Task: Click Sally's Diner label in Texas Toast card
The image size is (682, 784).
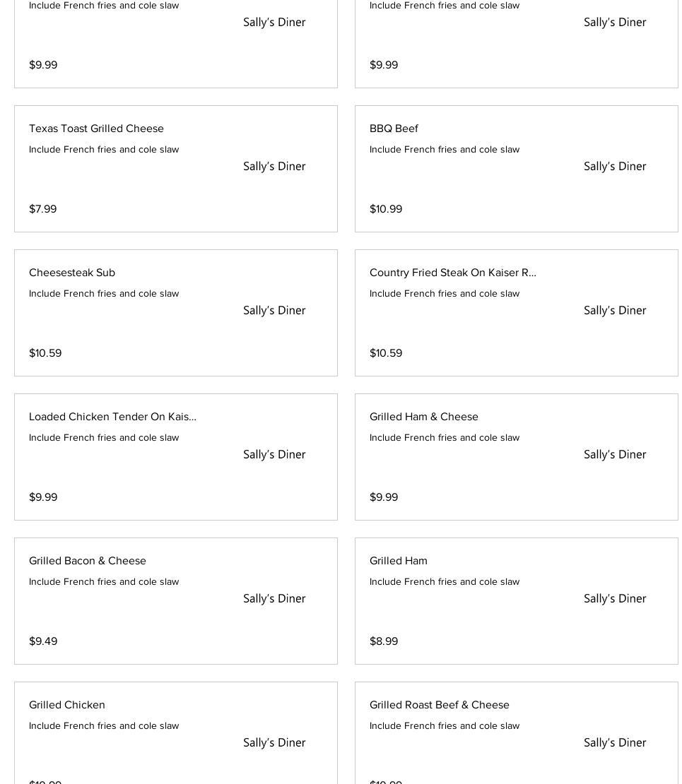Action: [274, 167]
